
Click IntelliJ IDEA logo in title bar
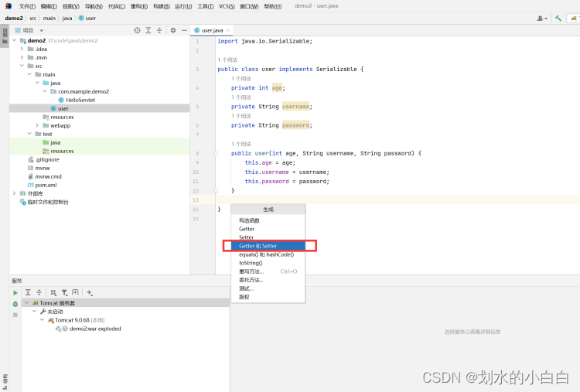click(x=9, y=6)
